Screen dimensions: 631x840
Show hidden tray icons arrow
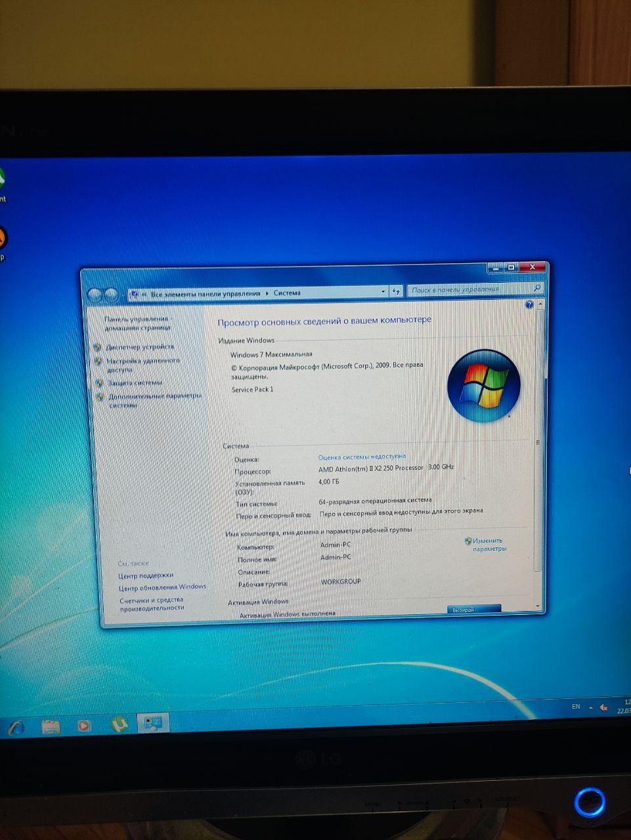tap(590, 707)
